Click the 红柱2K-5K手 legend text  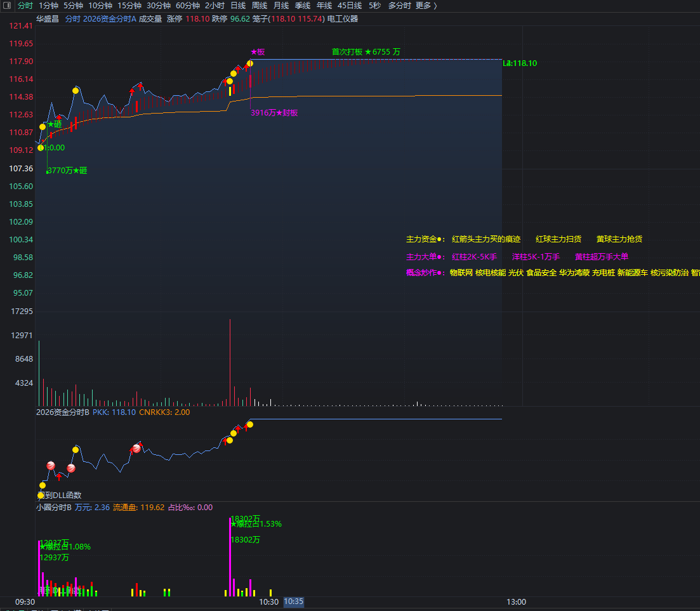[474, 256]
